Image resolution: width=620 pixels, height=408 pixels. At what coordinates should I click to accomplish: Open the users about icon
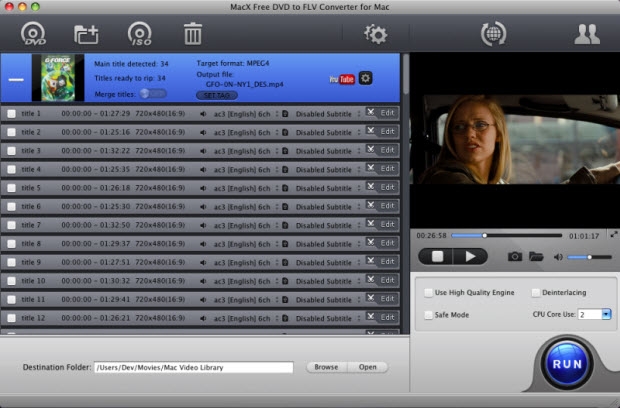pyautogui.click(x=586, y=34)
